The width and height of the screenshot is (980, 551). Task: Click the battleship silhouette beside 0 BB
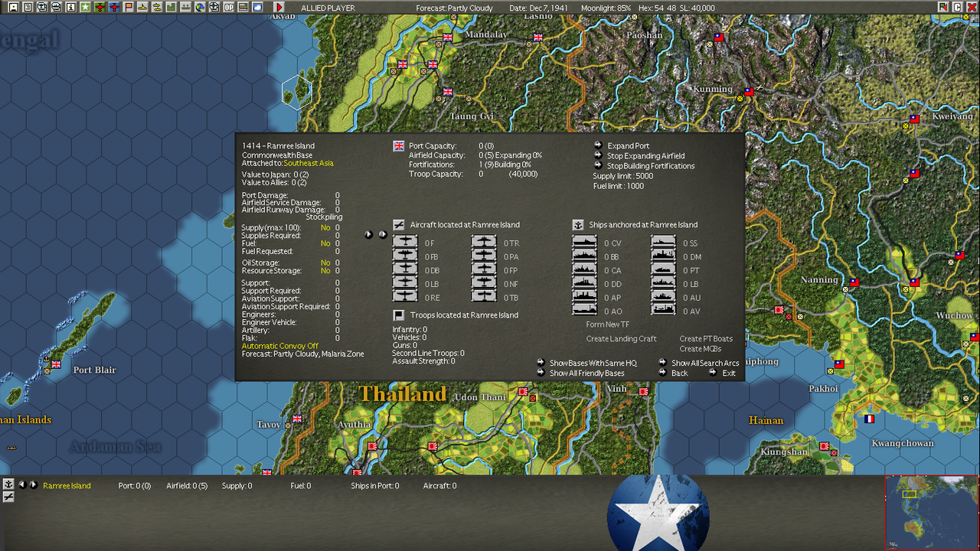point(584,256)
